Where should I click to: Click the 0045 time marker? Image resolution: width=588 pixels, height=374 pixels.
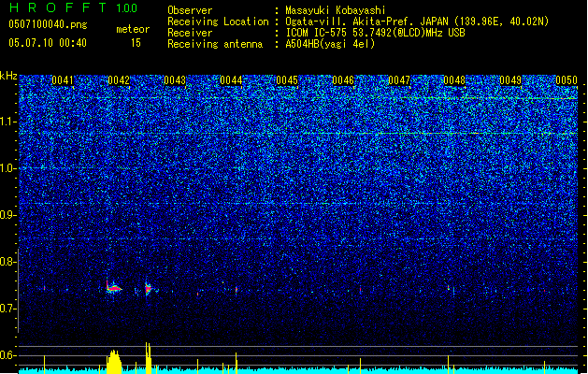287,80
